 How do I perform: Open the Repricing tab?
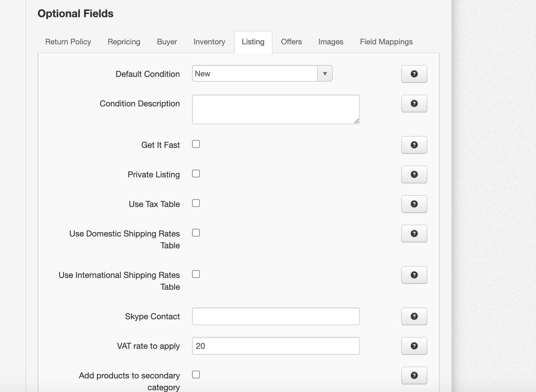124,42
